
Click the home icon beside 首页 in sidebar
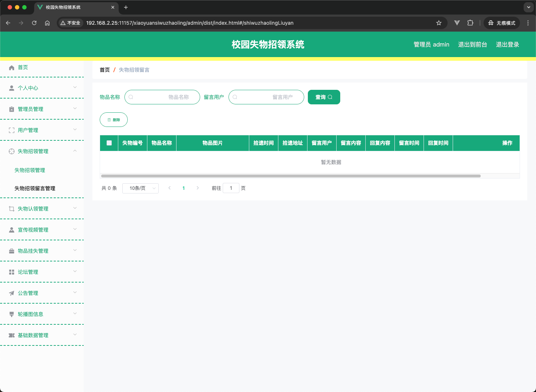12,68
